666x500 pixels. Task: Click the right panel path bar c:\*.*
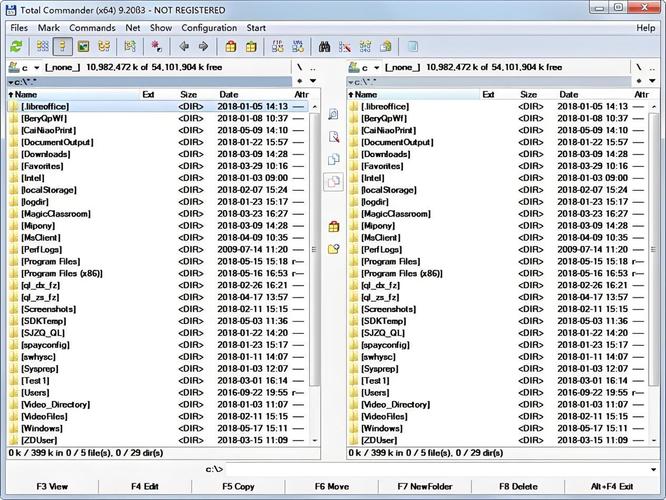pos(489,82)
